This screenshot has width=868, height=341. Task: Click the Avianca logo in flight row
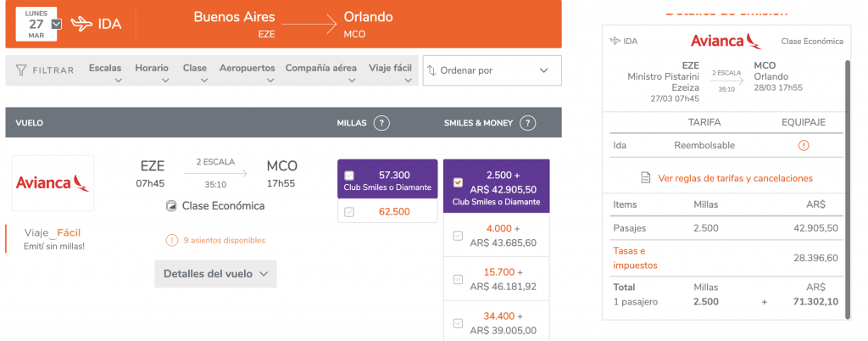click(53, 182)
